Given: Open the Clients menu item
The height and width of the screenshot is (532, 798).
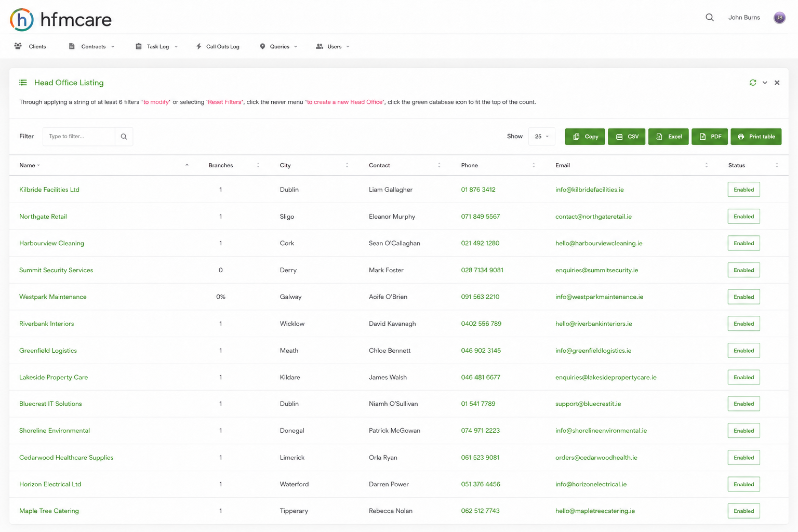Looking at the screenshot, I should click(x=30, y=47).
